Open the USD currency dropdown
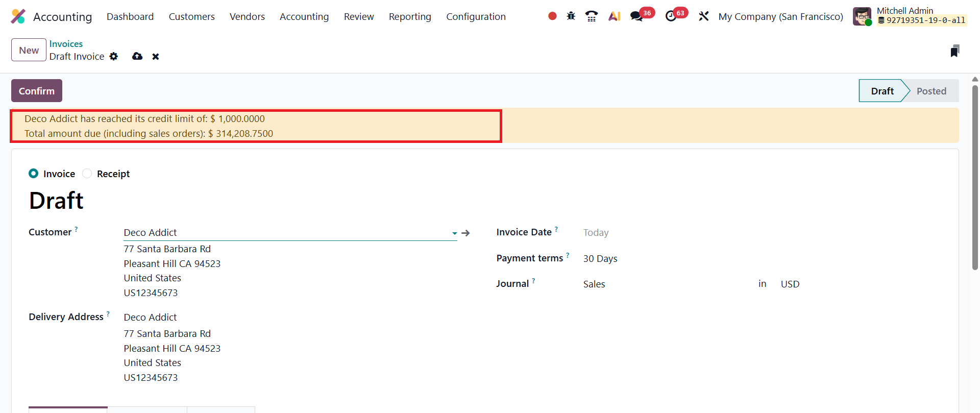The width and height of the screenshot is (980, 413). (790, 284)
